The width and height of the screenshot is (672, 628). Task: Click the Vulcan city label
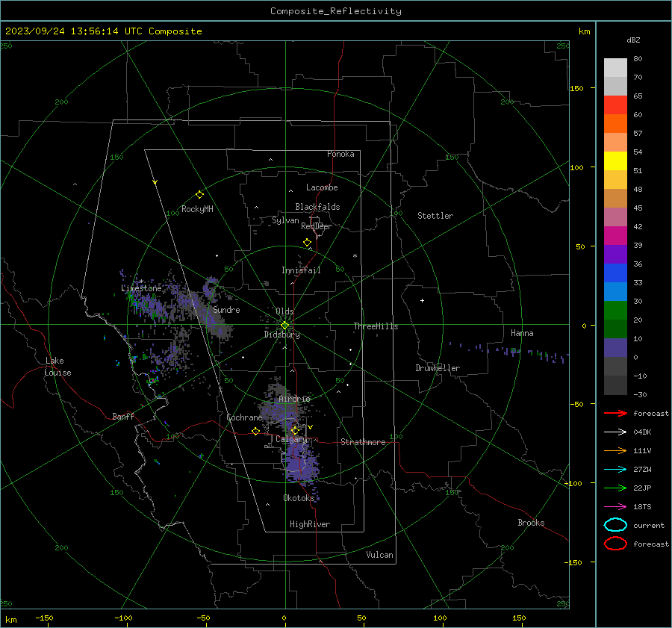coord(379,555)
